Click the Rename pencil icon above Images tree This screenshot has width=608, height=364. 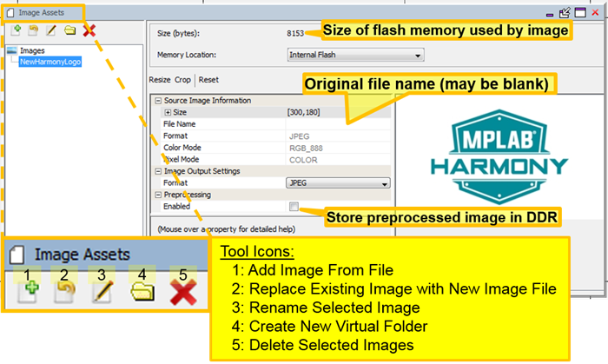coord(50,30)
